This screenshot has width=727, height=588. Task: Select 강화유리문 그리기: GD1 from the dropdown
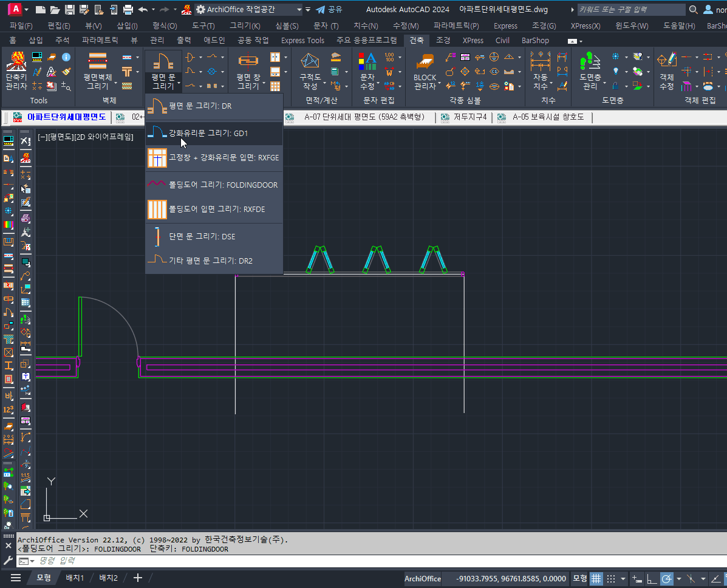(x=208, y=133)
